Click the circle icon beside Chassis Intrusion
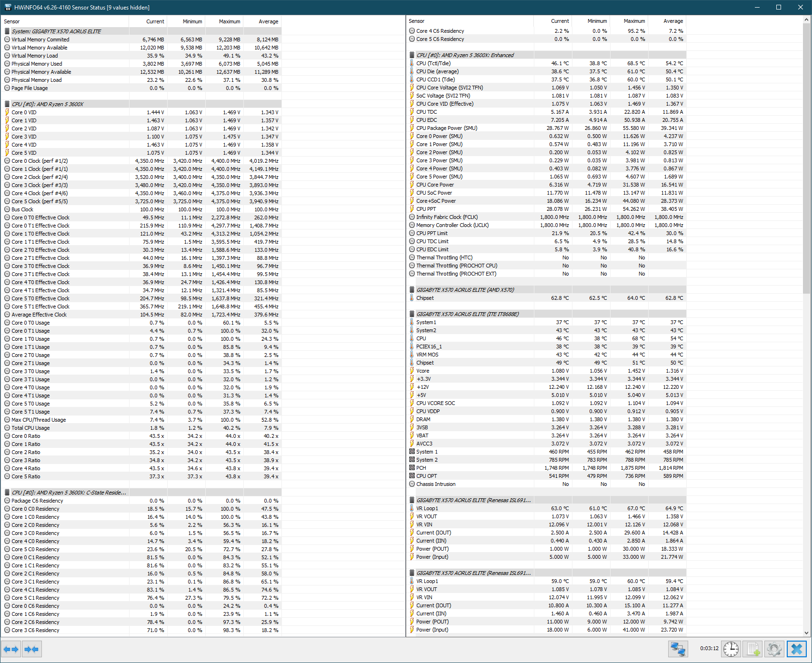Viewport: 812px width, 663px height. coord(412,484)
